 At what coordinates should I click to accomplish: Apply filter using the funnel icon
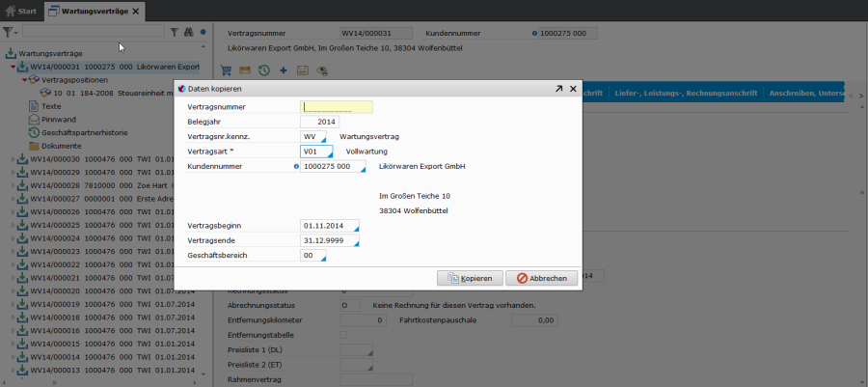175,33
